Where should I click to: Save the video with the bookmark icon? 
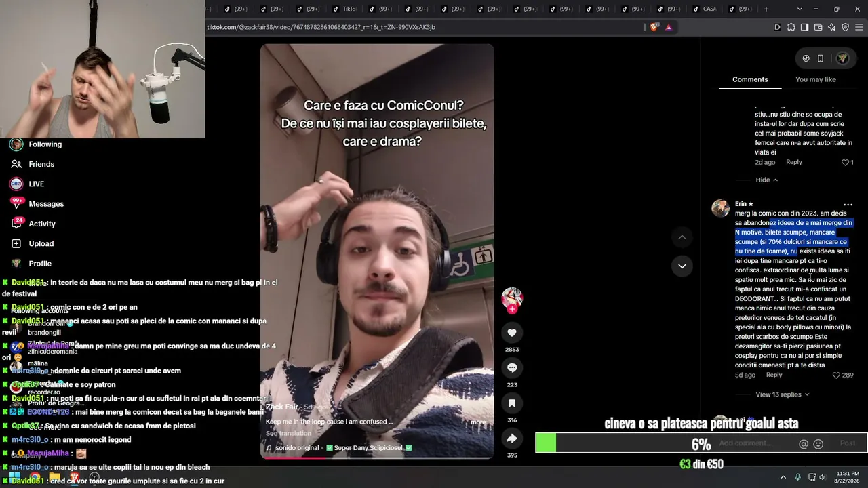(x=512, y=403)
